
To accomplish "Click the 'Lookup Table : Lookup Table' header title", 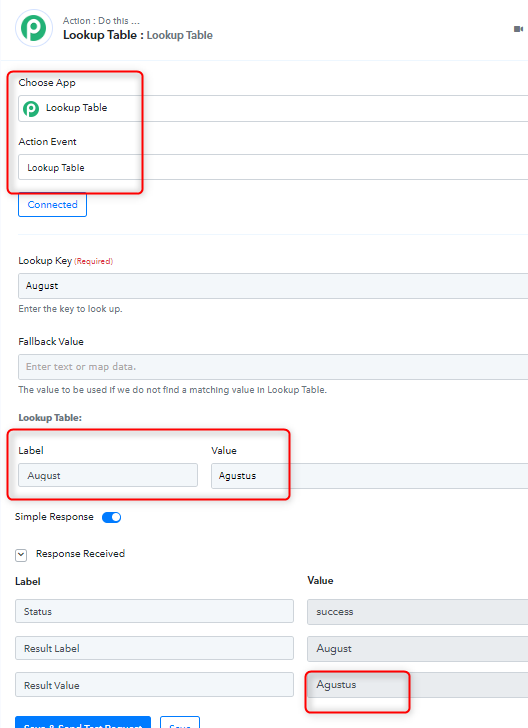I will pos(138,35).
